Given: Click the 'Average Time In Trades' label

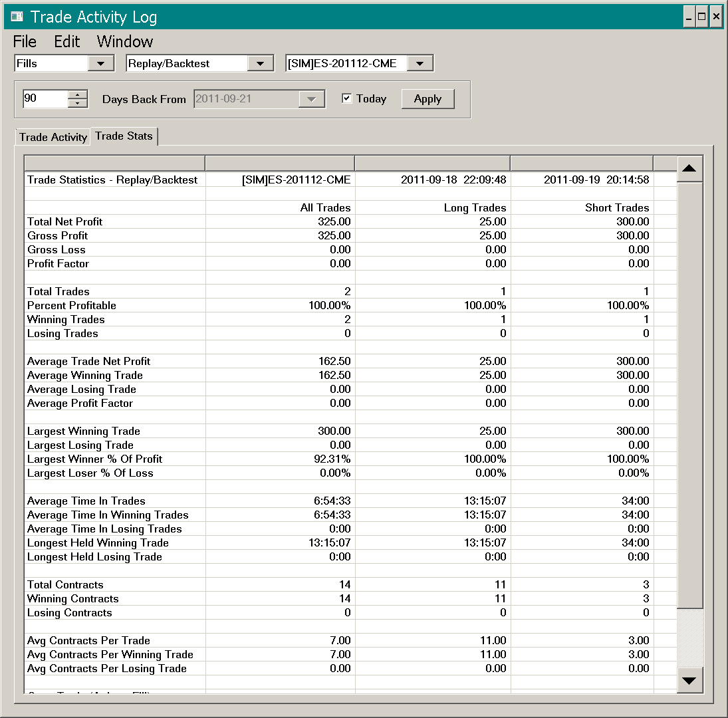Looking at the screenshot, I should point(86,501).
